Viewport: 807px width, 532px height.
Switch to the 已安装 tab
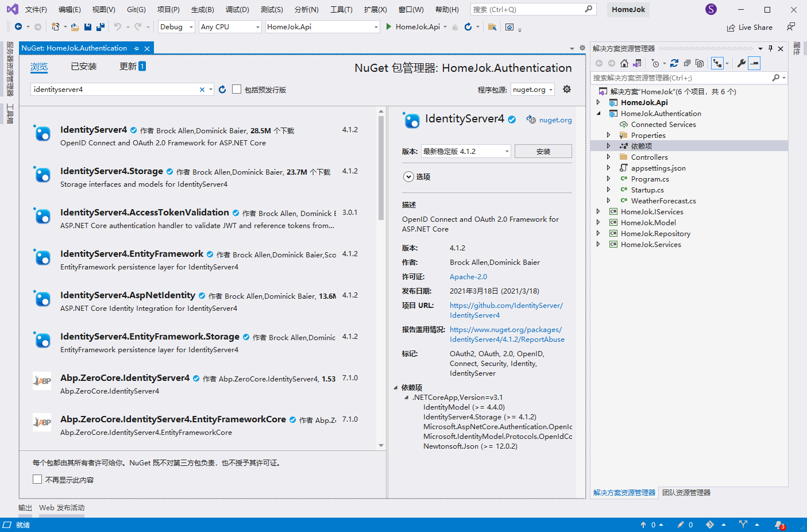click(84, 67)
